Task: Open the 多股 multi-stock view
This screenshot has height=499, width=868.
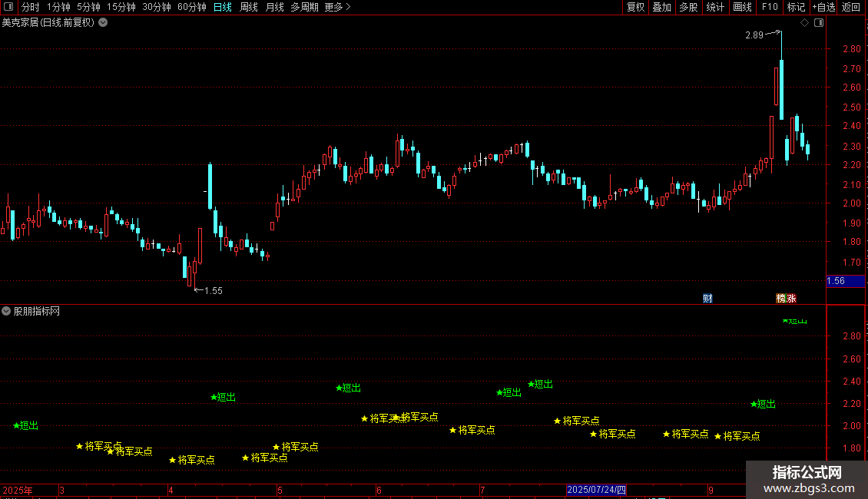Action: [x=688, y=7]
